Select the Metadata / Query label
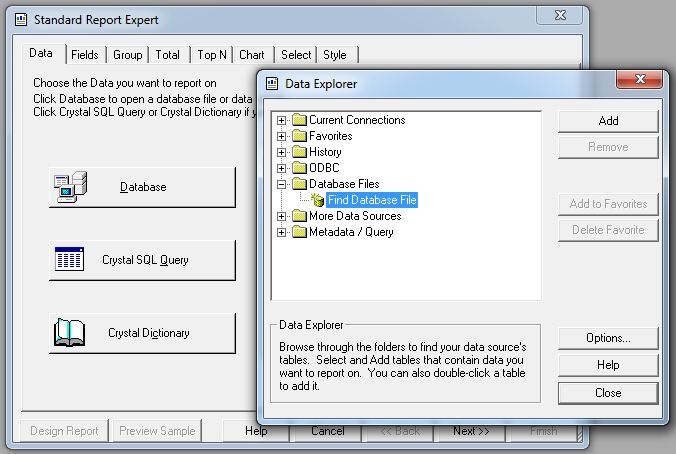The image size is (676, 454). pyautogui.click(x=351, y=232)
